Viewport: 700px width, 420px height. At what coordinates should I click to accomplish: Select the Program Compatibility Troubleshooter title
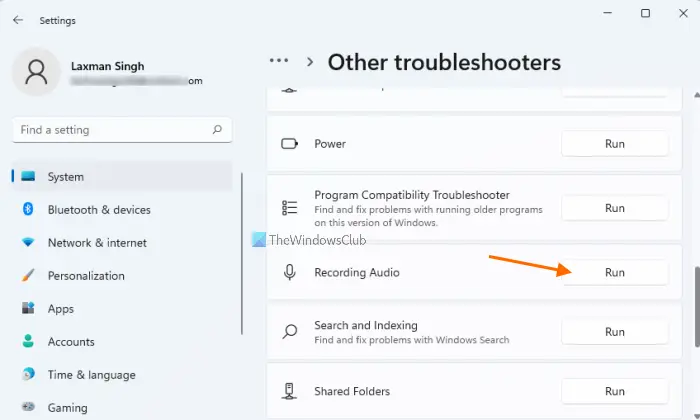pyautogui.click(x=412, y=195)
